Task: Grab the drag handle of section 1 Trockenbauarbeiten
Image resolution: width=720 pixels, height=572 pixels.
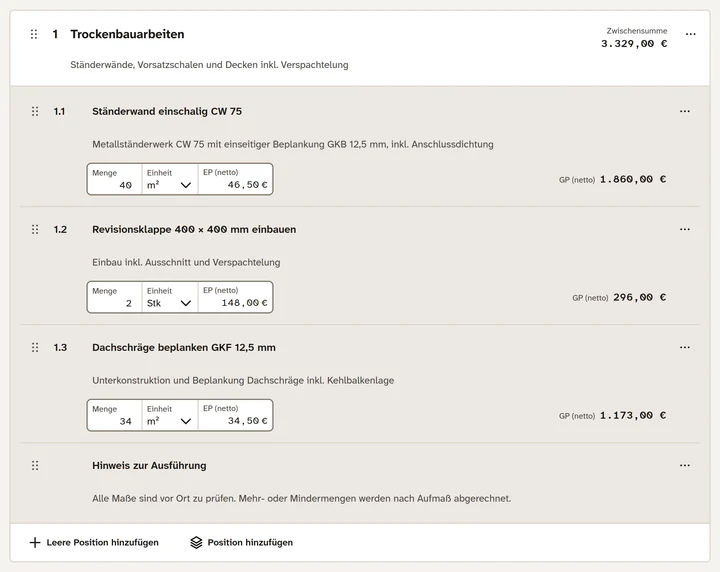Action: [x=34, y=34]
